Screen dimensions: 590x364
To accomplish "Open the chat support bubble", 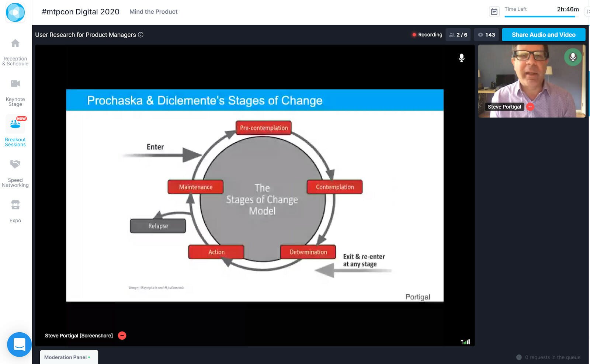I will click(19, 344).
